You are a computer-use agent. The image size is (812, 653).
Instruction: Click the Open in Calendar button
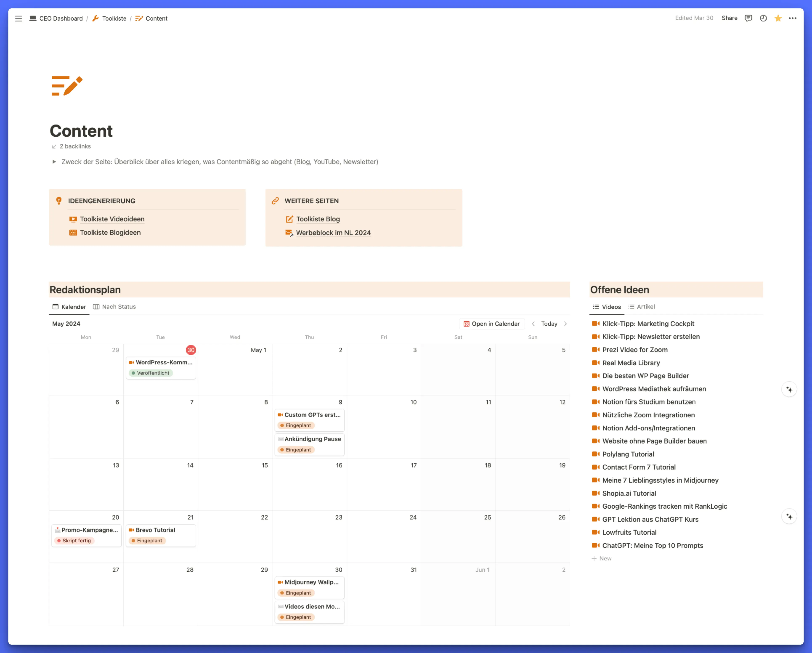coord(491,324)
